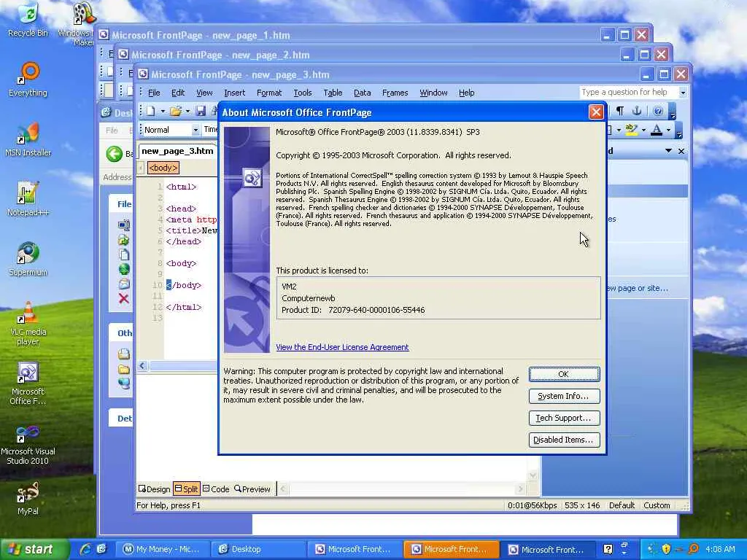Open the Tools menu
The image size is (747, 560).
tap(303, 93)
